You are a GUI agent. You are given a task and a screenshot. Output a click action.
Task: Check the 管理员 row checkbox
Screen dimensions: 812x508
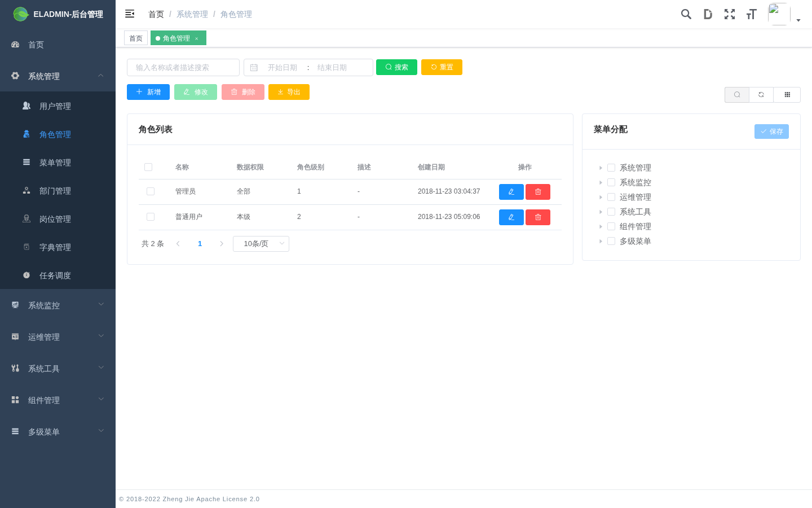coord(151,191)
